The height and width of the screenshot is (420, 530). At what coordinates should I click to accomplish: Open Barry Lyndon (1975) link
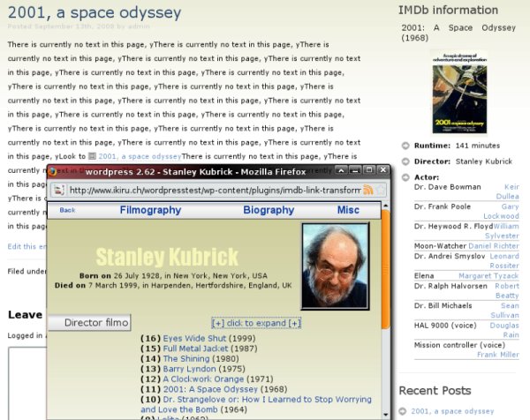pyautogui.click(x=189, y=369)
